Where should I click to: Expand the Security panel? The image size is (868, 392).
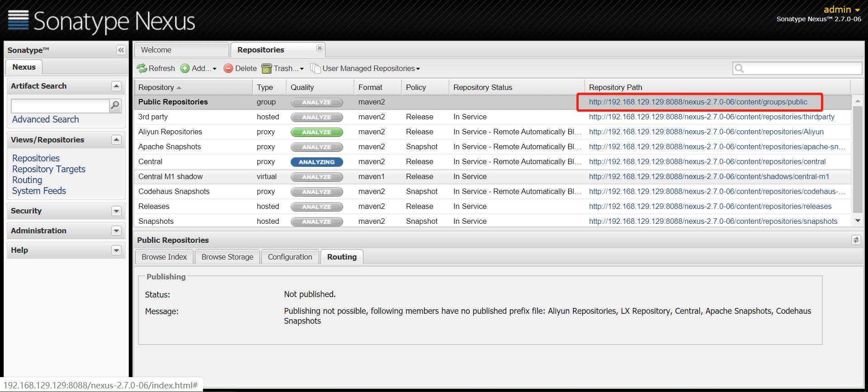(116, 211)
